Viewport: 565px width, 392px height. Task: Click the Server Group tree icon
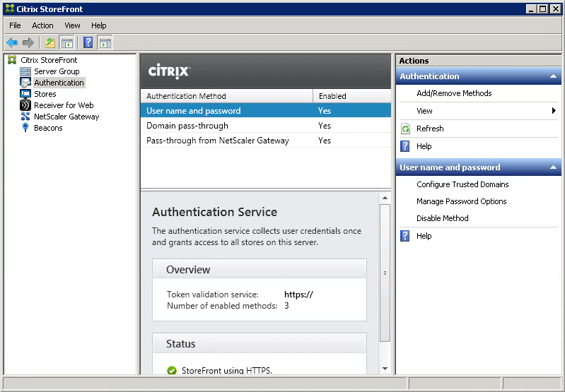click(25, 71)
